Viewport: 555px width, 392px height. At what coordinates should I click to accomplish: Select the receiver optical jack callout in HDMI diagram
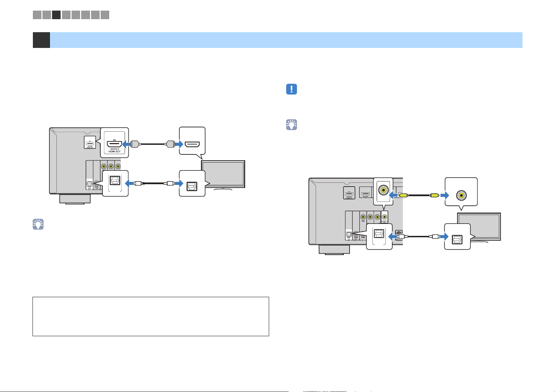(x=115, y=183)
